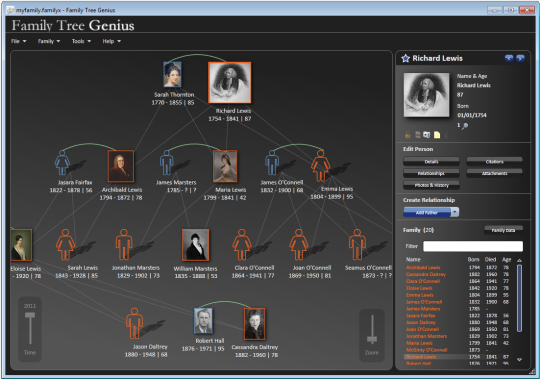The width and height of the screenshot is (540, 379).
Task: Click the Time slider handle
Action: click(30, 315)
